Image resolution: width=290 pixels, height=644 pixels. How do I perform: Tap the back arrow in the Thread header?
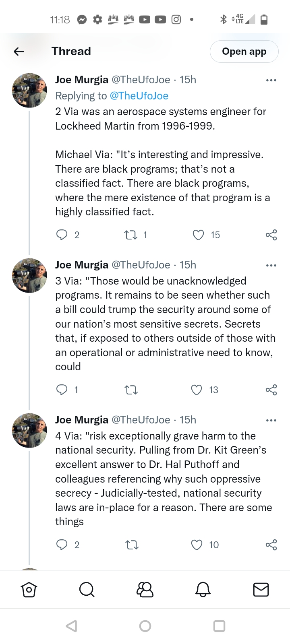tap(19, 52)
